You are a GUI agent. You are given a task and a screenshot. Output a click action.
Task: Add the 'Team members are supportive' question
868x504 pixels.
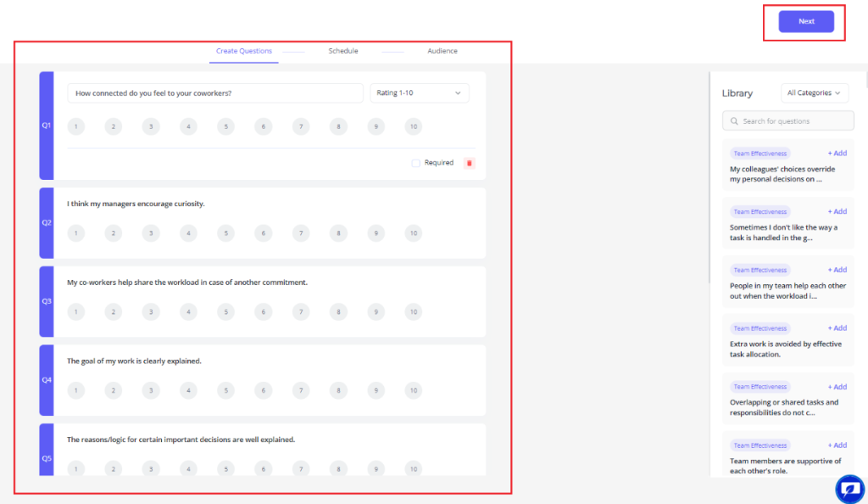tap(837, 445)
